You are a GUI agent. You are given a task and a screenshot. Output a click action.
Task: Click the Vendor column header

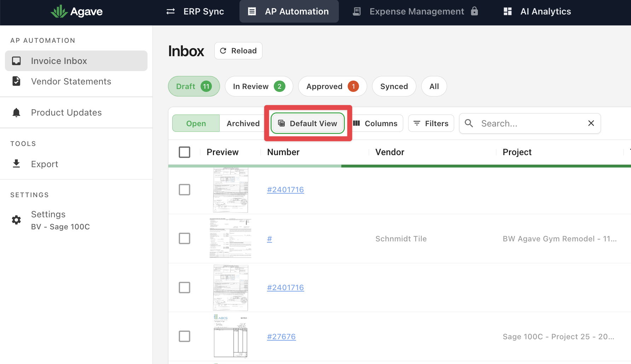click(x=390, y=152)
